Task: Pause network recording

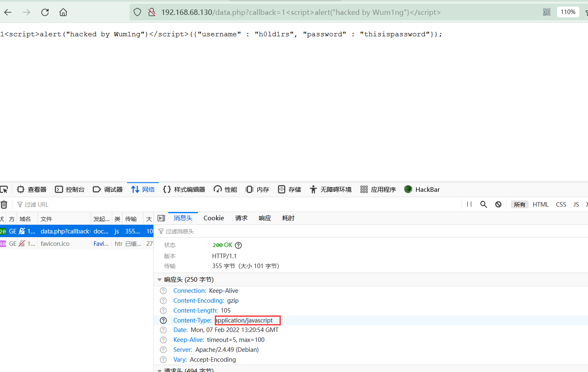Action: [469, 205]
